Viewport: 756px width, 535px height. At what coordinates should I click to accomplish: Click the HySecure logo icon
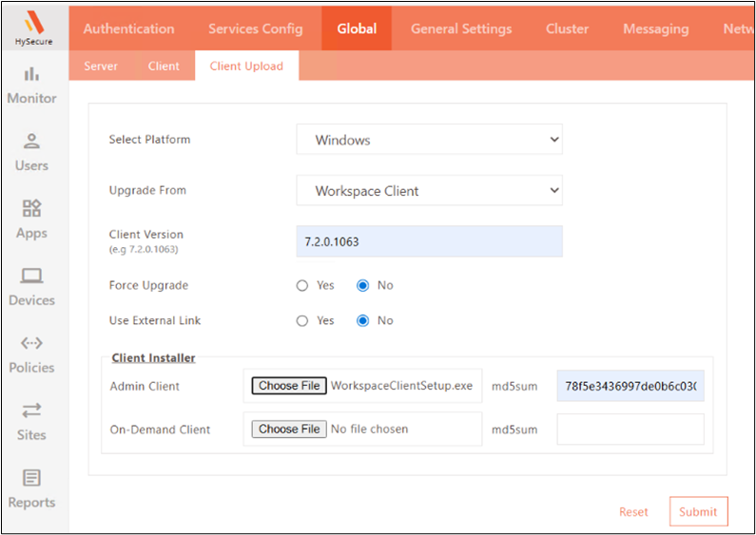click(33, 21)
